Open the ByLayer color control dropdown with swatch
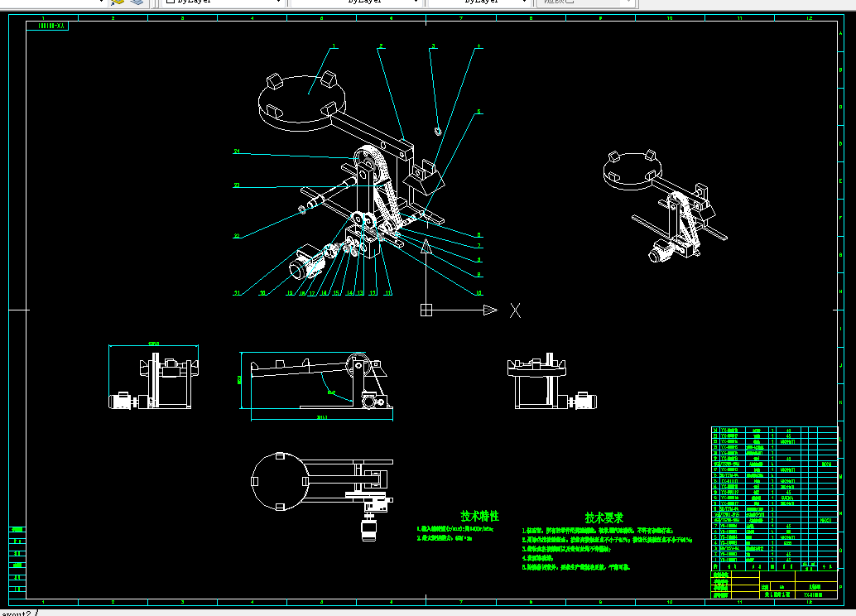The height and width of the screenshot is (616, 856). (x=224, y=2)
